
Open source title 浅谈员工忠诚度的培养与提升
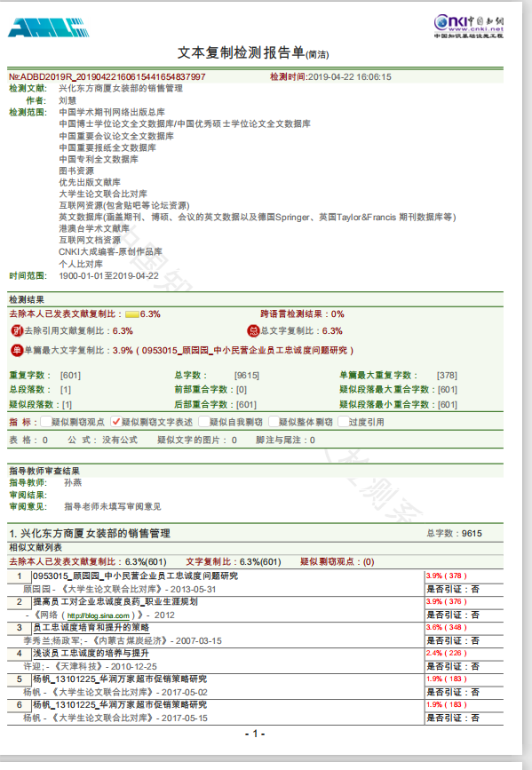click(91, 653)
